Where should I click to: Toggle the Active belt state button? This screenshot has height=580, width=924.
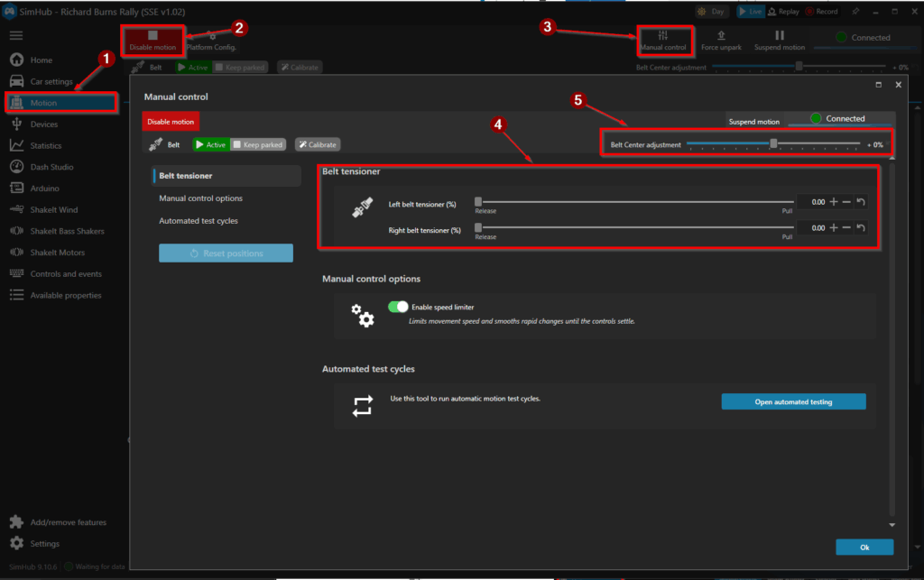(210, 144)
